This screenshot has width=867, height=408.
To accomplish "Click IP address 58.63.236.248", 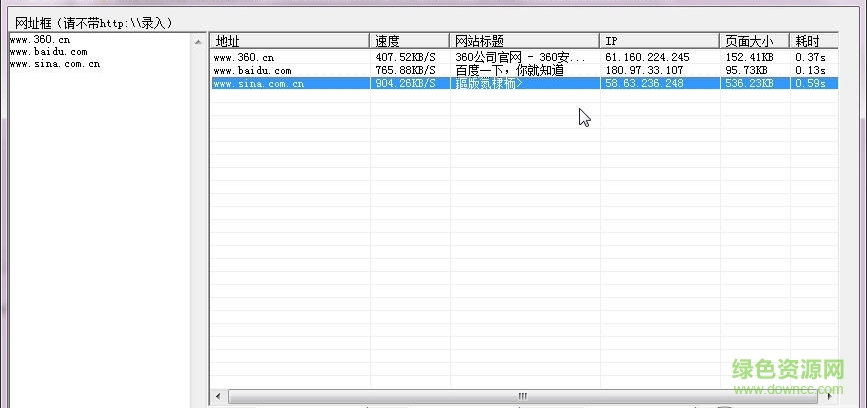I will pyautogui.click(x=644, y=83).
